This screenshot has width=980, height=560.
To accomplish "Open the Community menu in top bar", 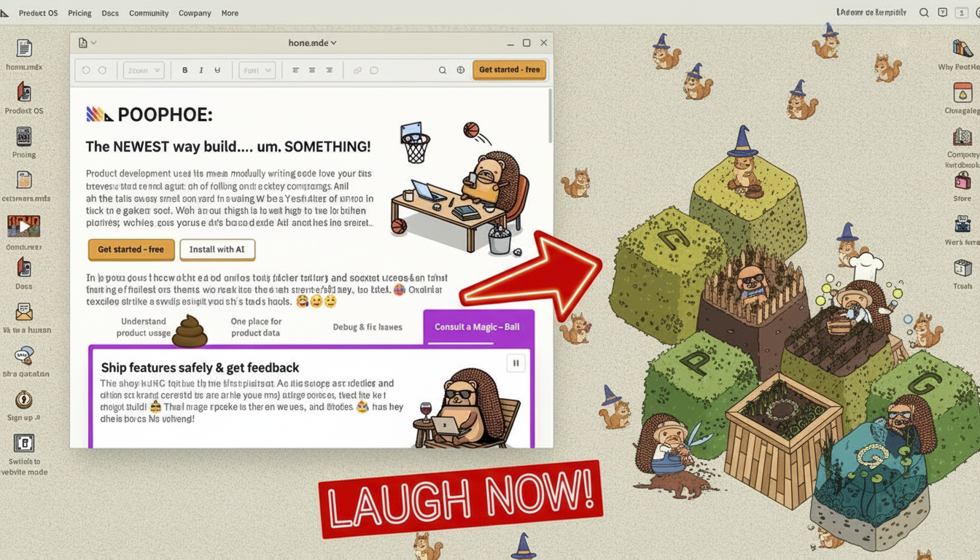I will pos(149,13).
